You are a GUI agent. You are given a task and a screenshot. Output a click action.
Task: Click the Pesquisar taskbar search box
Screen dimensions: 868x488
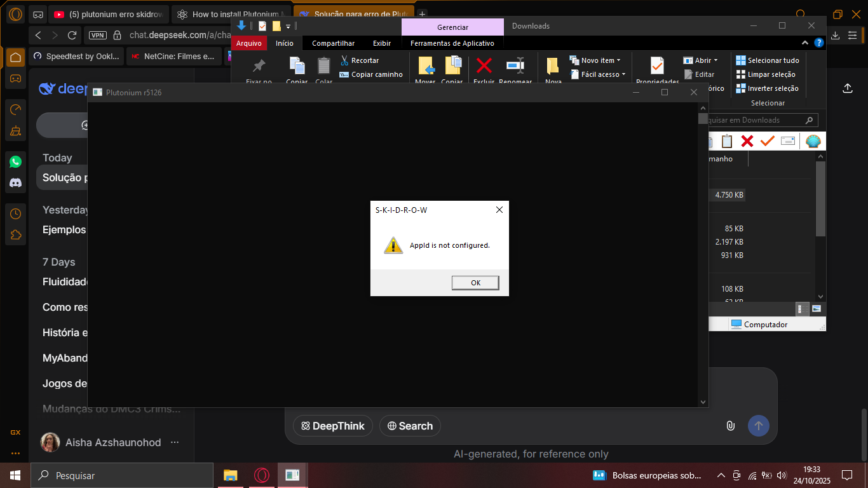(122, 475)
